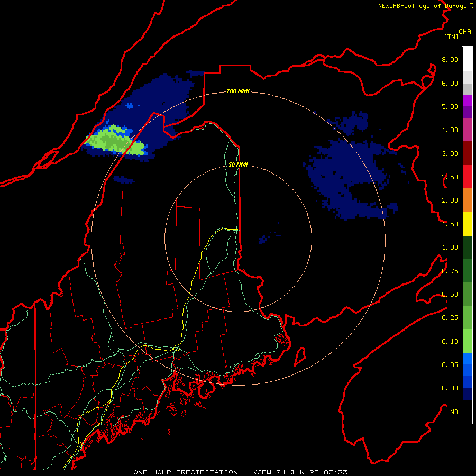Pick the yellow swatch near 1.50

[467, 224]
